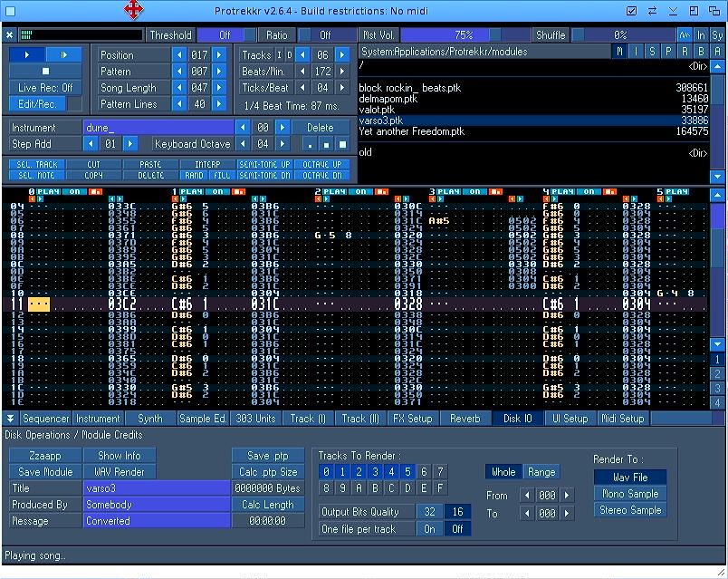Adjust the Mst Vol. 75% slider
The height and width of the screenshot is (579, 728).
(465, 34)
